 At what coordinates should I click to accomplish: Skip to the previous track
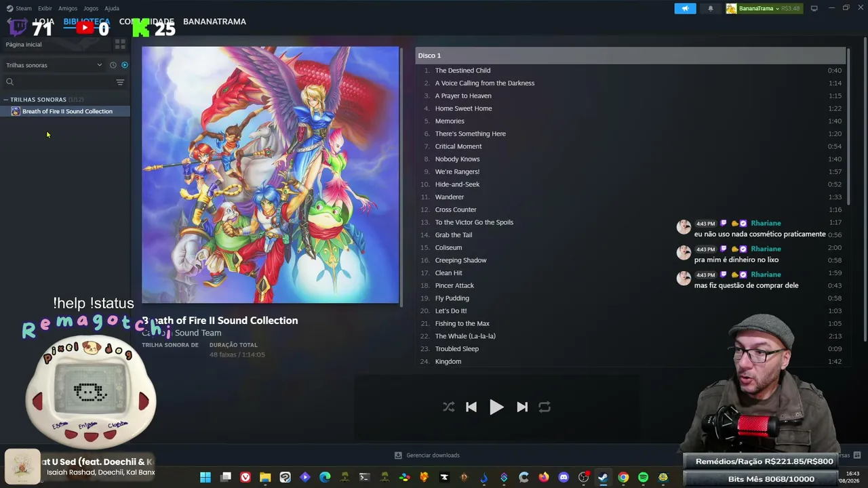pyautogui.click(x=471, y=407)
